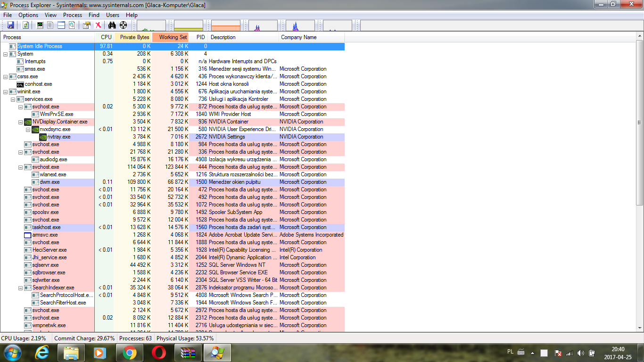Collapse the csrss.exe tree node

(x=5, y=76)
